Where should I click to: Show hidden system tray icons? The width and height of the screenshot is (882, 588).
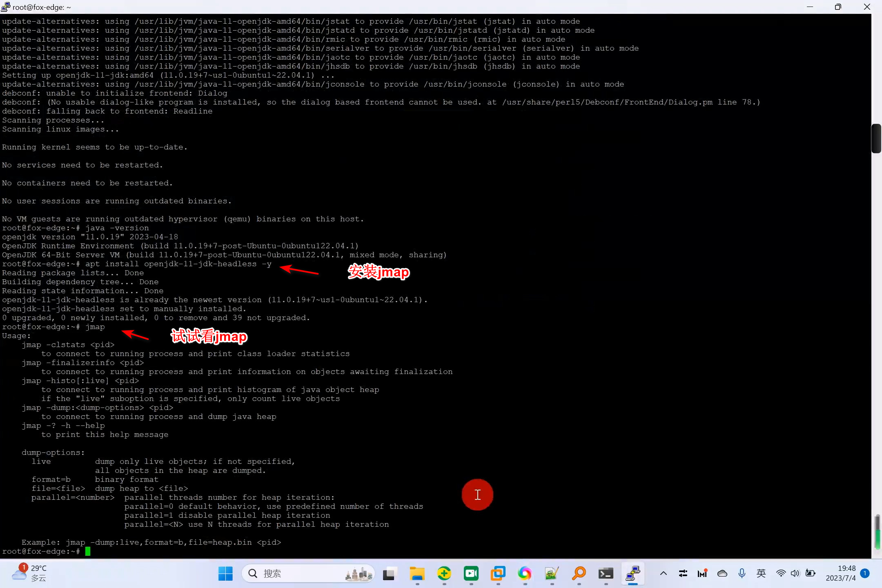664,573
